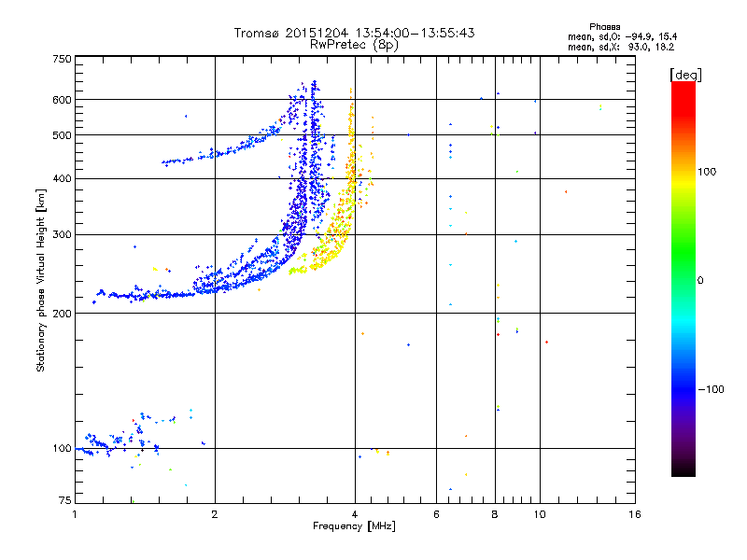The height and width of the screenshot is (560, 747).
Task: Click the plot title 'Tromsø 20151204 13:54:00-13:55:43'
Action: click(x=354, y=33)
